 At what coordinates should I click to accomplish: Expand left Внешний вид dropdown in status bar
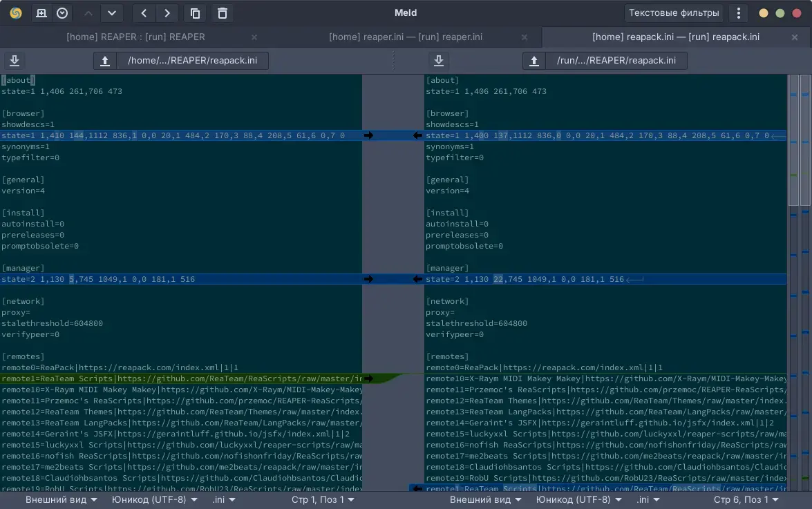(x=61, y=499)
